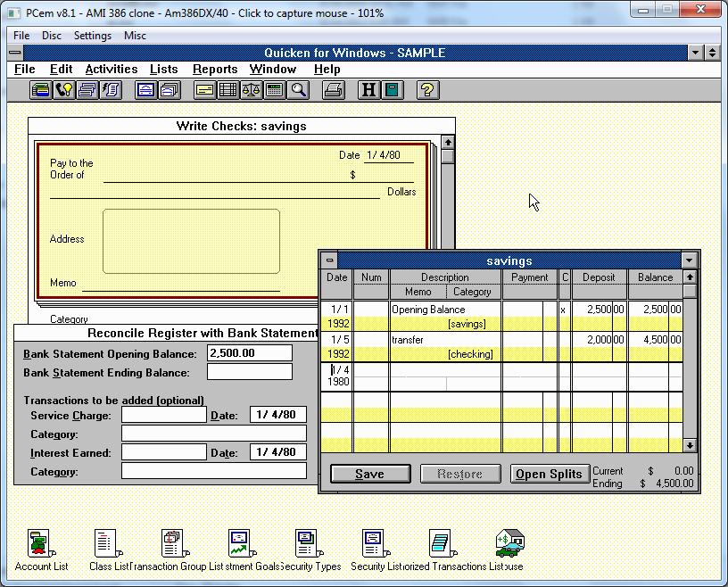Open the Transaction Group List icon
Image resolution: width=728 pixels, height=587 pixels.
tap(175, 550)
